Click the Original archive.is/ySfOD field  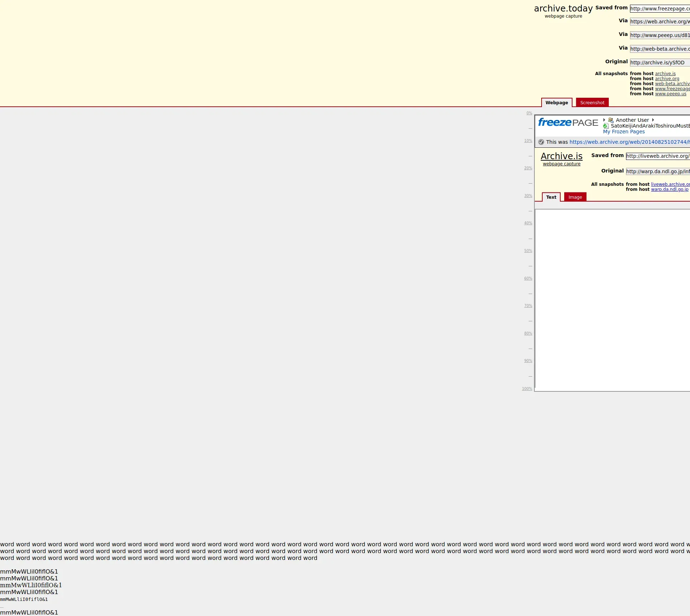coord(659,63)
